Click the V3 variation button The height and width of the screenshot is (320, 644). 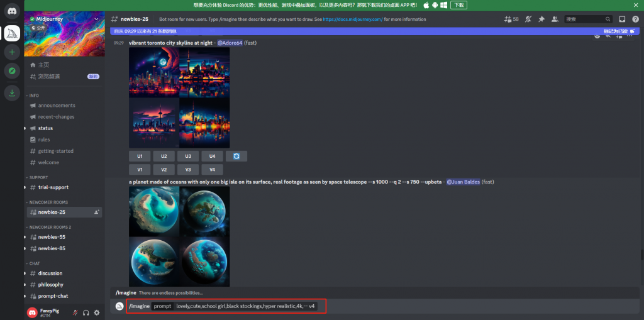[188, 170]
